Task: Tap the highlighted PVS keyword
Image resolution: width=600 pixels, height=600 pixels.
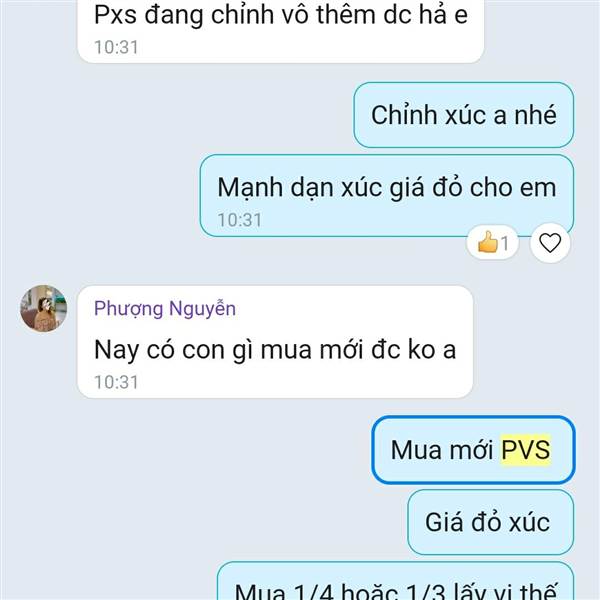Action: coord(526,450)
